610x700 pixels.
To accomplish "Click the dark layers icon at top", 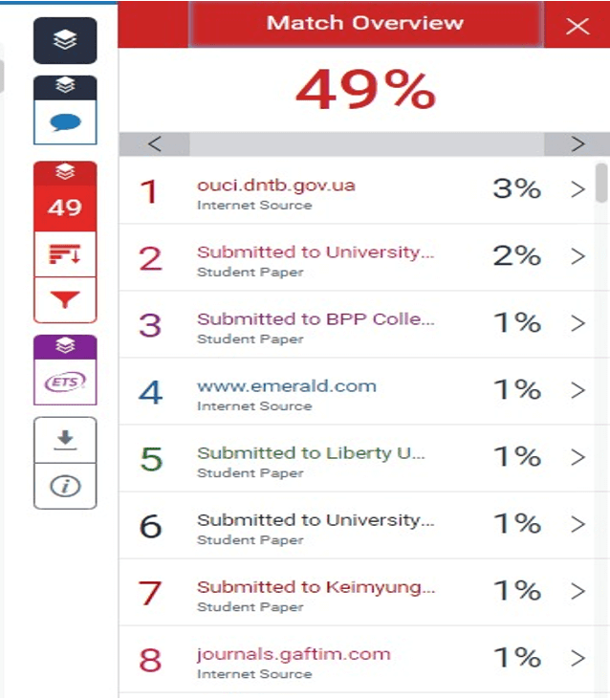I will pyautogui.click(x=65, y=40).
